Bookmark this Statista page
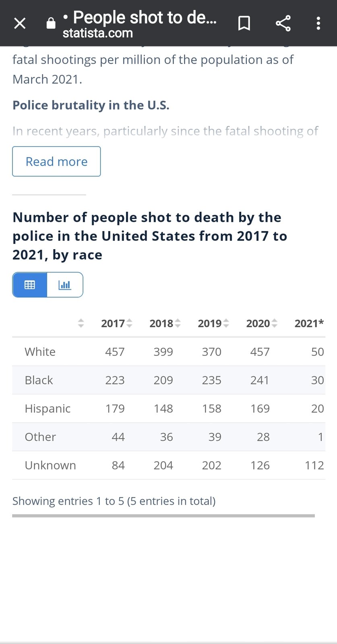The height and width of the screenshot is (644, 337). tap(244, 23)
